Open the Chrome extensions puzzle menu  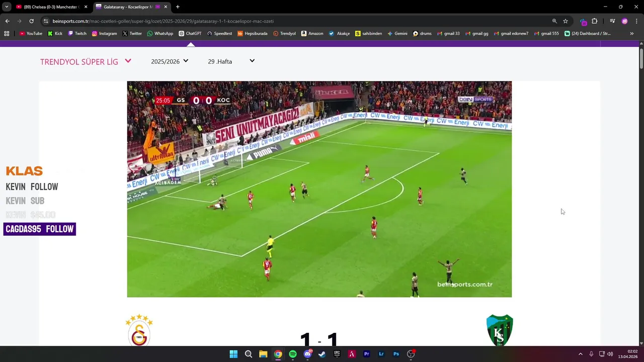(x=595, y=21)
